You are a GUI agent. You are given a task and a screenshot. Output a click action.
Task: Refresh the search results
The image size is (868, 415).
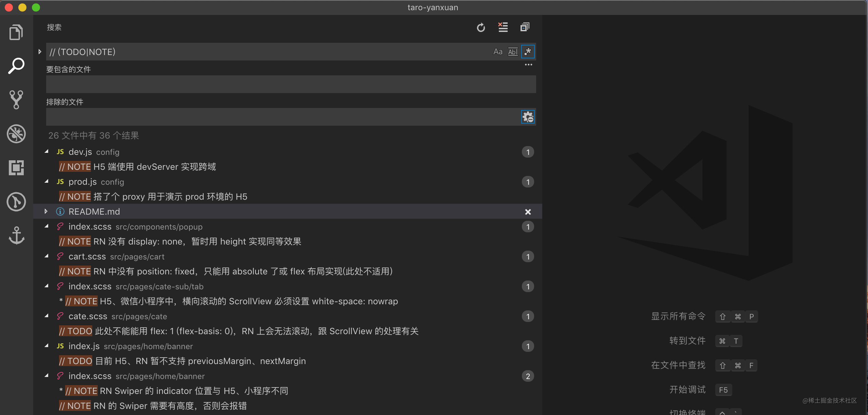pos(481,28)
